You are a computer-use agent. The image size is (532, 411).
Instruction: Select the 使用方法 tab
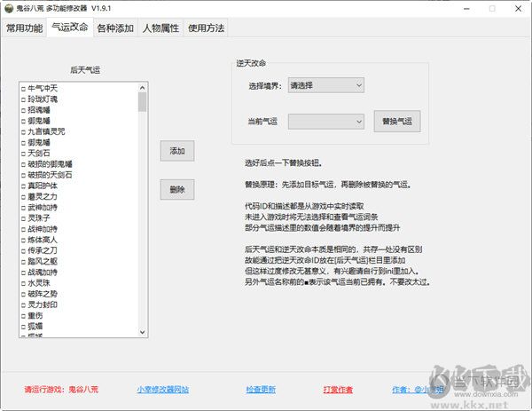tap(206, 28)
